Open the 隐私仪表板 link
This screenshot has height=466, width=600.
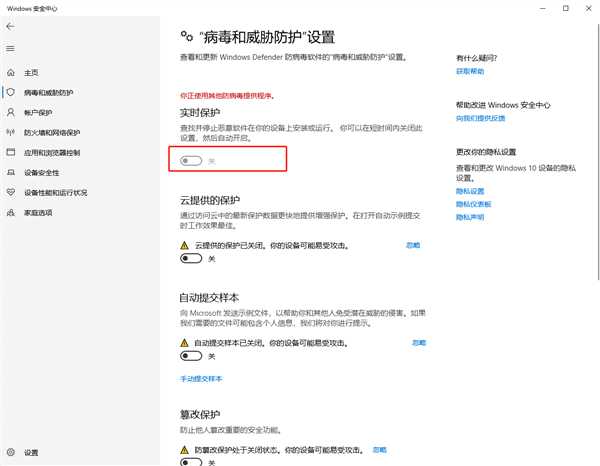pos(473,204)
